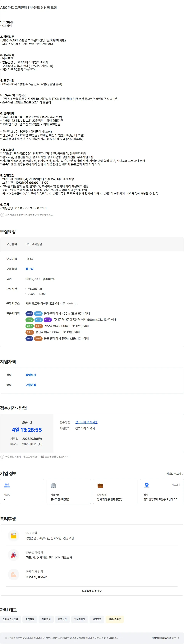This screenshot has height=644, width=184.
Task: Click 2호선 badge in 동대문역사문화공원역 row
Action: (x=29, y=320)
